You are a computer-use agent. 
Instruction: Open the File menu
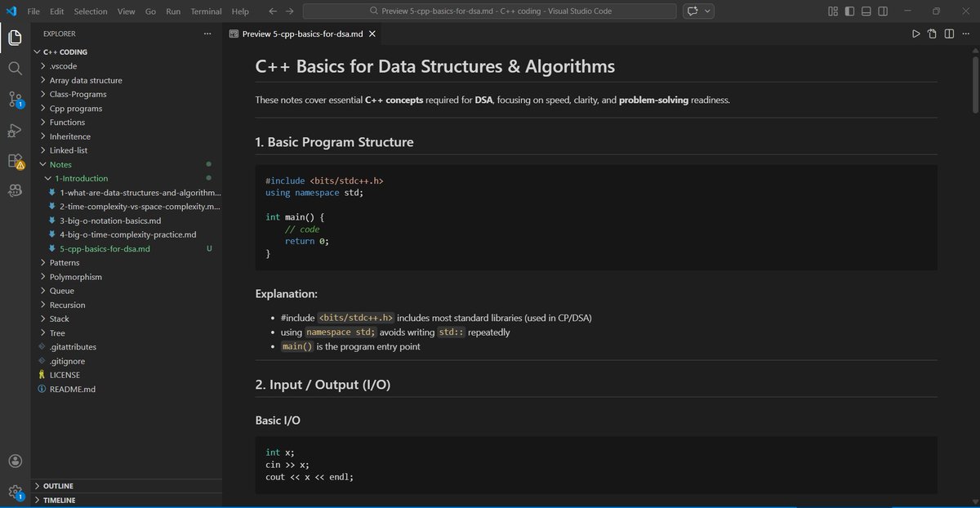click(x=33, y=11)
